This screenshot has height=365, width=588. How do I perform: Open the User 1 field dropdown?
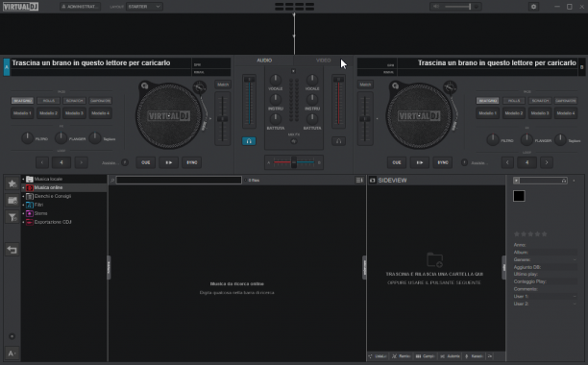click(x=575, y=297)
